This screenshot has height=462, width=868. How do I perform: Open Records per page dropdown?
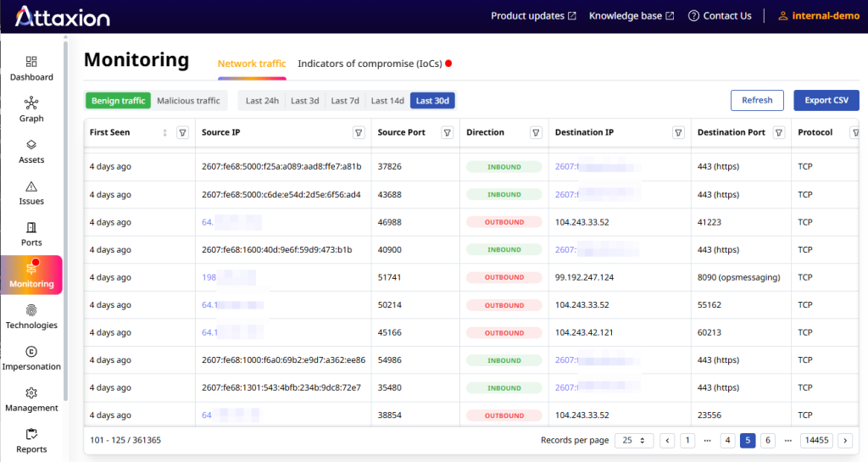[634, 441]
